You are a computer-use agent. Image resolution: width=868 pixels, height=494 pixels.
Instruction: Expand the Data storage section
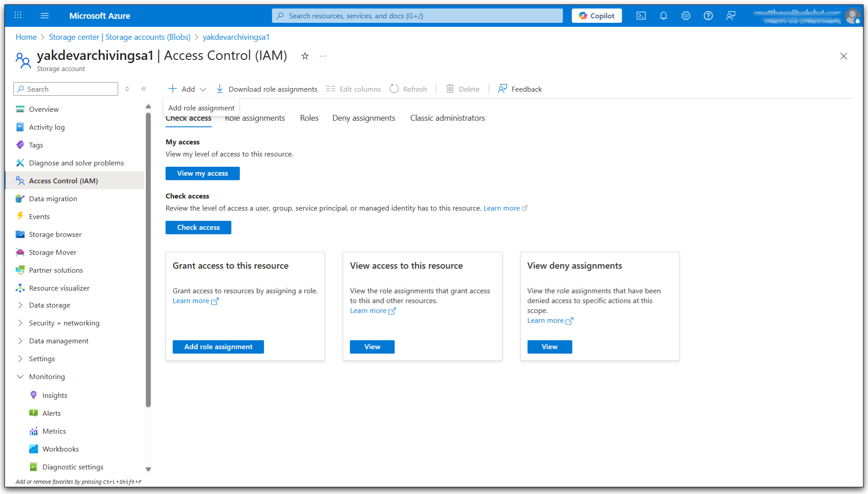[20, 305]
